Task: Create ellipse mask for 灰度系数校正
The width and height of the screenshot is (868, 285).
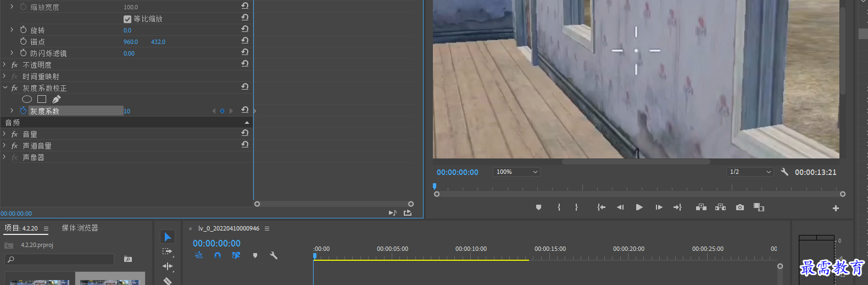Action: pos(27,99)
